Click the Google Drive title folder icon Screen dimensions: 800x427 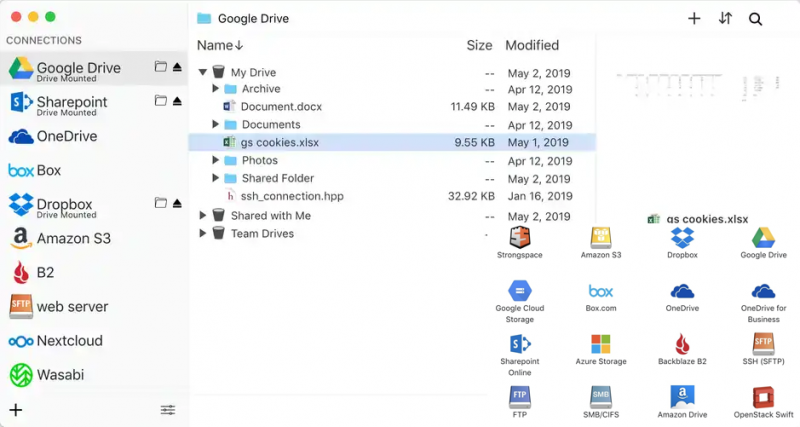pos(204,18)
